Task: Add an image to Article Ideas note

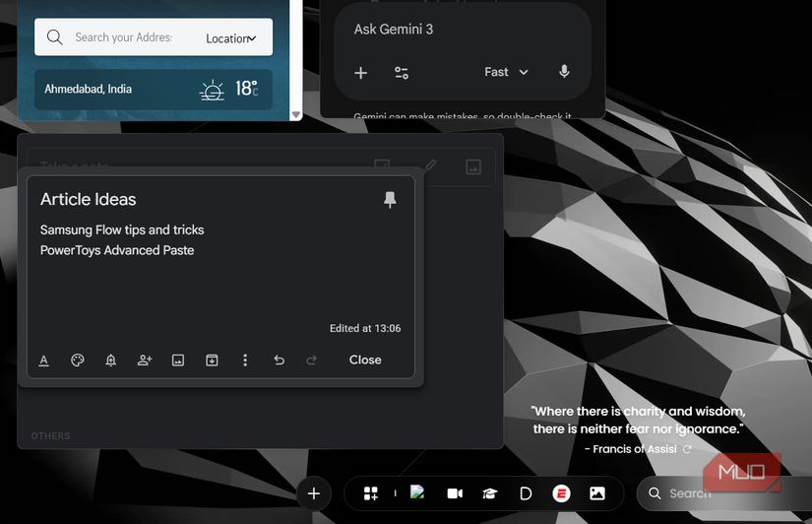Action: pyautogui.click(x=178, y=360)
